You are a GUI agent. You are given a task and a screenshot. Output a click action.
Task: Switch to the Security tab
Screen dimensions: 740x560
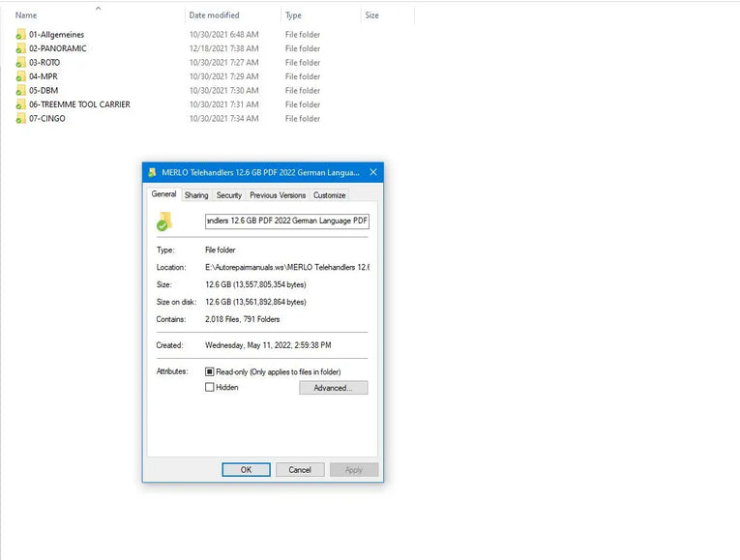pyautogui.click(x=229, y=195)
